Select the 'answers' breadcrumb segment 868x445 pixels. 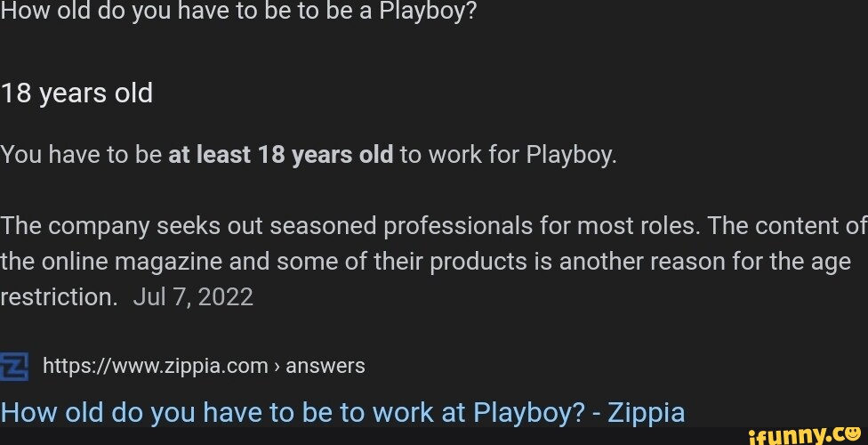325,366
